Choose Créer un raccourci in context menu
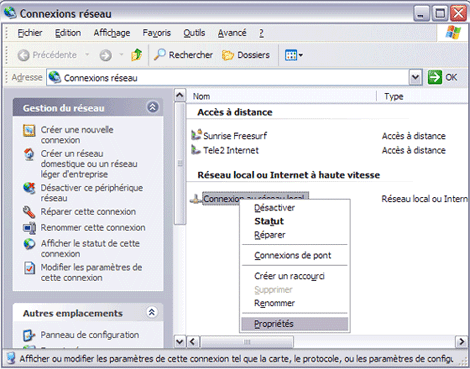The image size is (470, 369). pyautogui.click(x=295, y=276)
